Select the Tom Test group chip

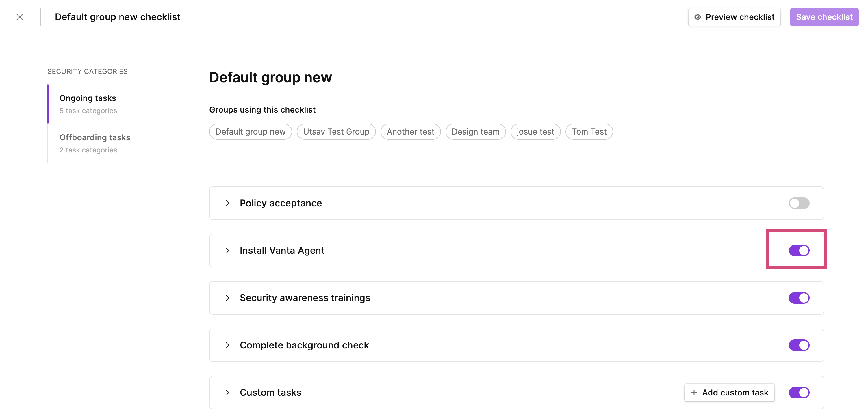coord(589,132)
